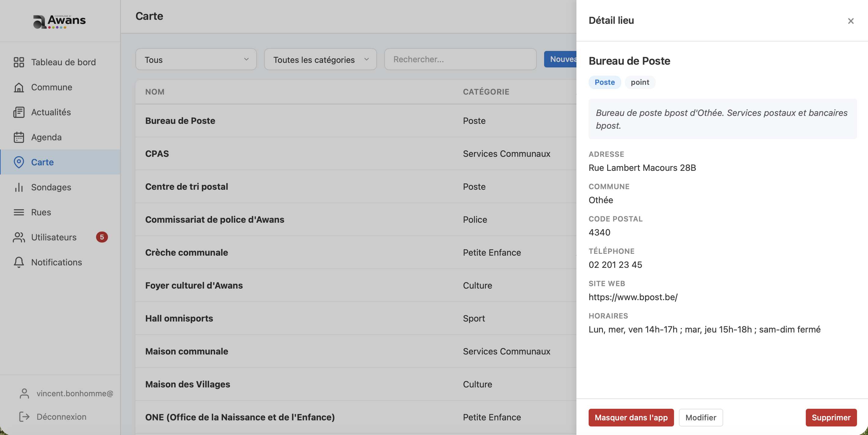Screen dimensions: 868x435
Task: Click the Rues list icon
Action: click(x=19, y=212)
